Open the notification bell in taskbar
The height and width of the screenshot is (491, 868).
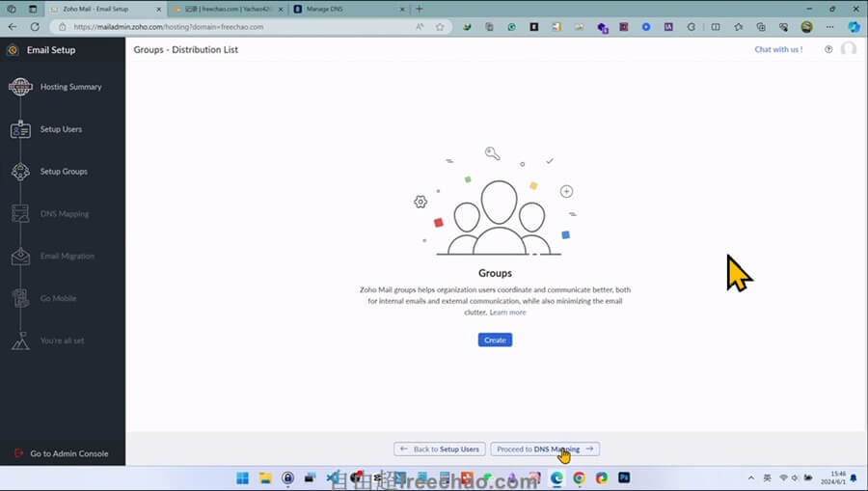click(854, 477)
